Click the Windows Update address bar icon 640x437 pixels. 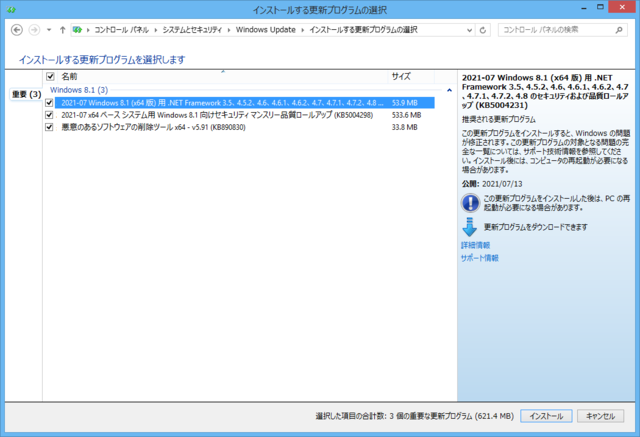(x=78, y=30)
